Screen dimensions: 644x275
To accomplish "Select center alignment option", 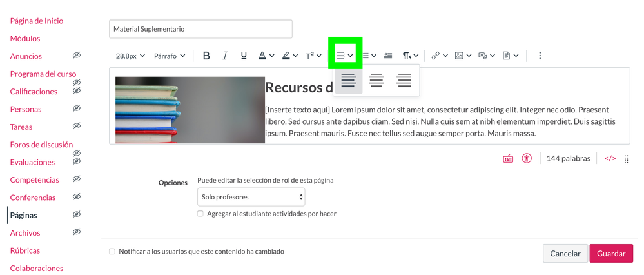I will pyautogui.click(x=376, y=80).
